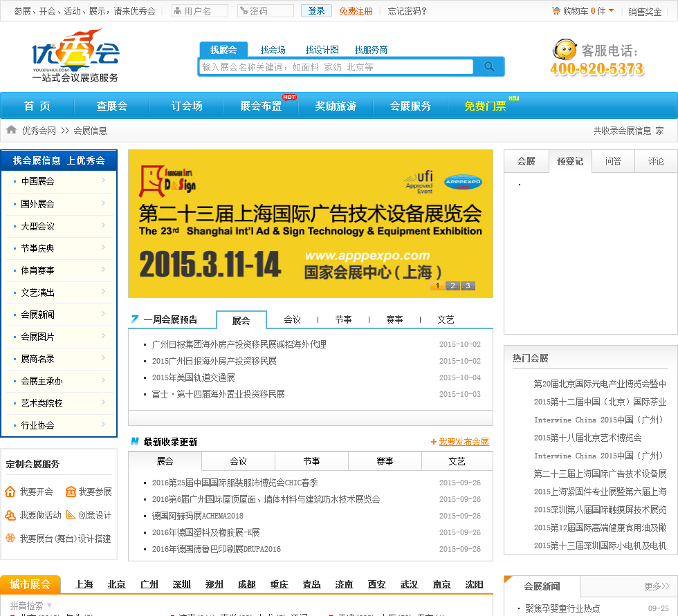Image resolution: width=678 pixels, height=616 pixels.
Task: Click the Shanghai Ad & Sign banner
Action: pyautogui.click(x=311, y=224)
